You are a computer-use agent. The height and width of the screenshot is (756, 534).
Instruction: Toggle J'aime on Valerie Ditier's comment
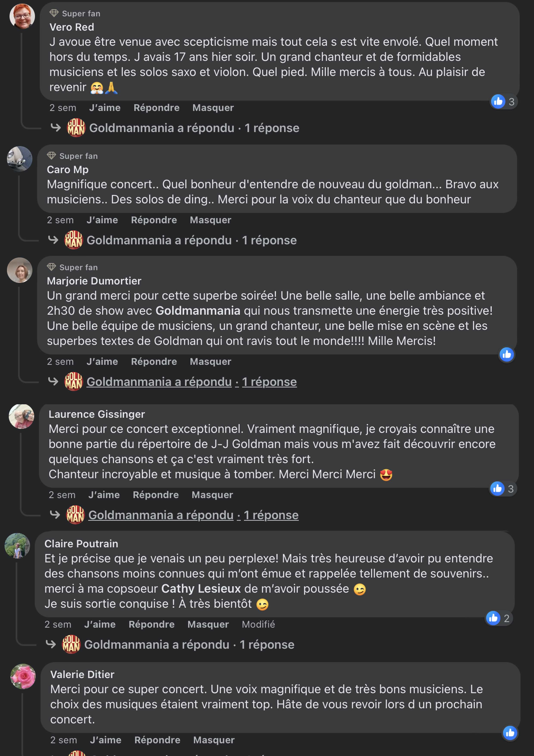click(x=106, y=740)
